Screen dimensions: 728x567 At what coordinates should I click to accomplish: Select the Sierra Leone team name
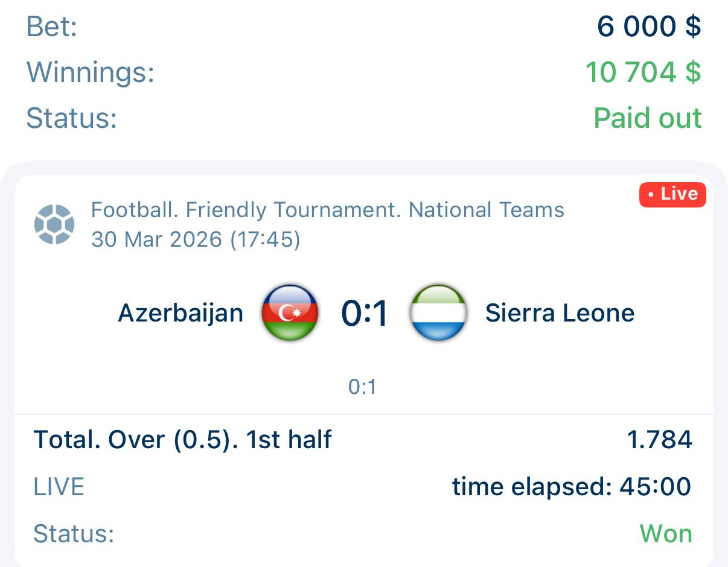tap(560, 313)
